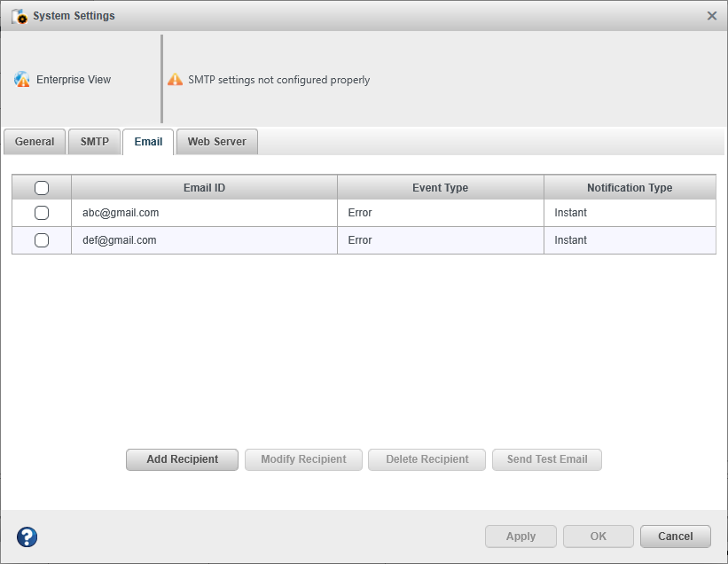Switch to the General tab
The width and height of the screenshot is (728, 564).
coord(35,142)
